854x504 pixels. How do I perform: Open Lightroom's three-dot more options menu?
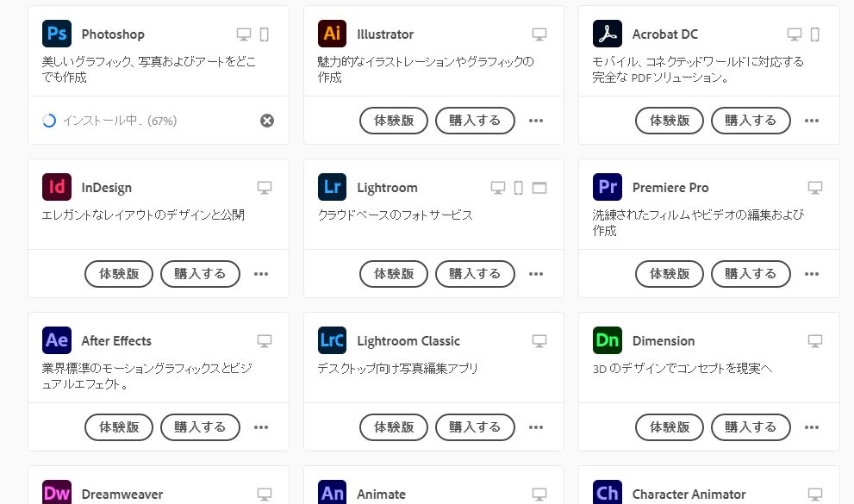[536, 274]
